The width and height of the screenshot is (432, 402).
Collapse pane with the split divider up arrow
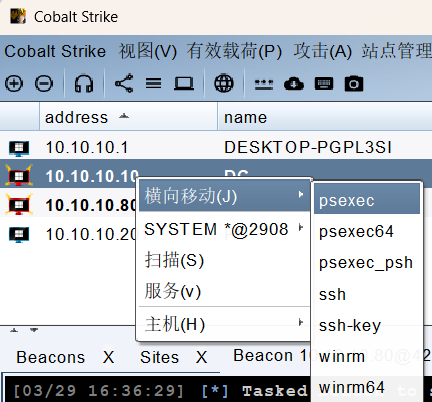14,330
